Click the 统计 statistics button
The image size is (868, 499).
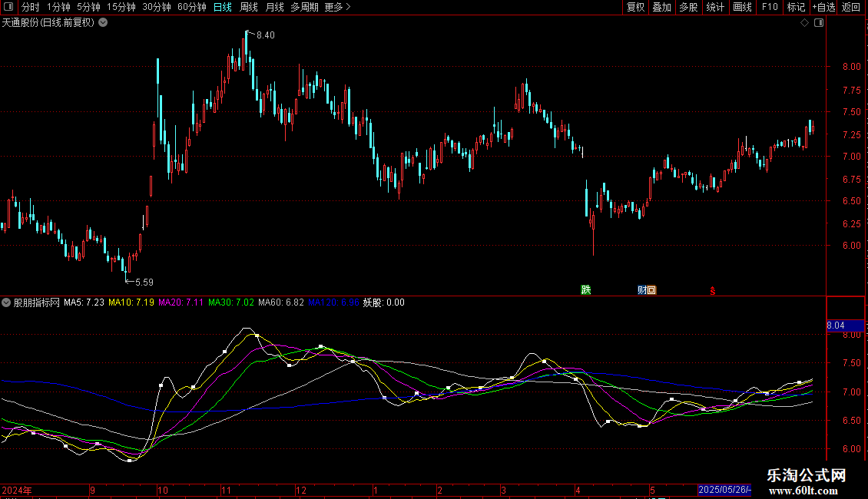point(715,7)
